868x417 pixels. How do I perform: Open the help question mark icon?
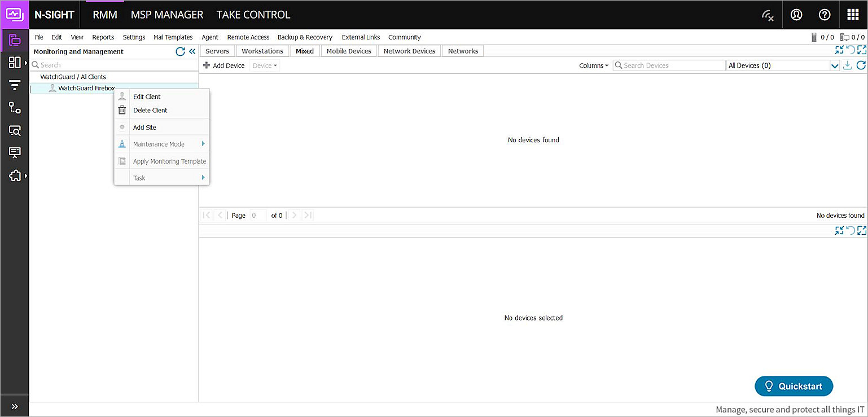click(x=825, y=15)
